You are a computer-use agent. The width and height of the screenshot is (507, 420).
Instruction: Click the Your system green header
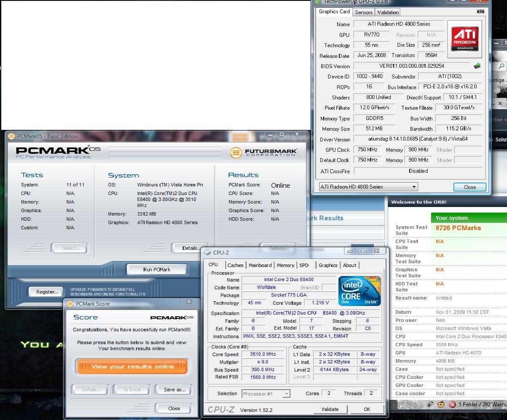click(x=469, y=218)
